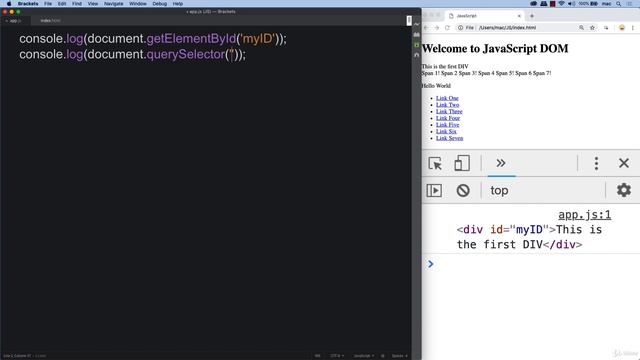Open the encoding dropdown in status bar

tap(337, 356)
